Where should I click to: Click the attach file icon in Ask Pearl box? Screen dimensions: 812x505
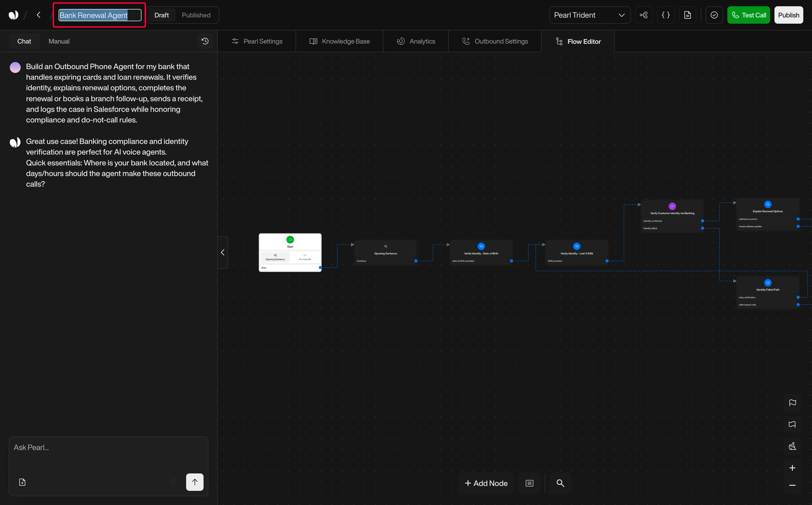[22, 482]
